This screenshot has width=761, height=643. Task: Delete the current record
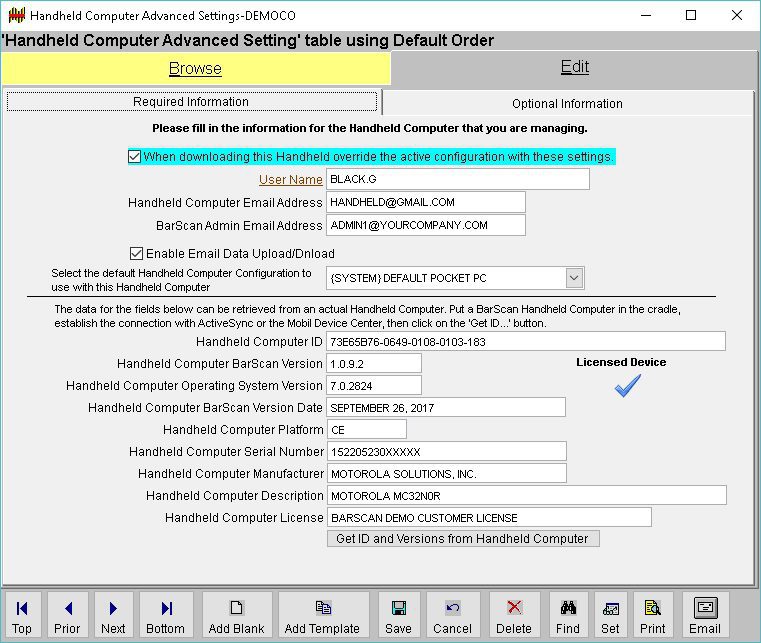click(514, 615)
